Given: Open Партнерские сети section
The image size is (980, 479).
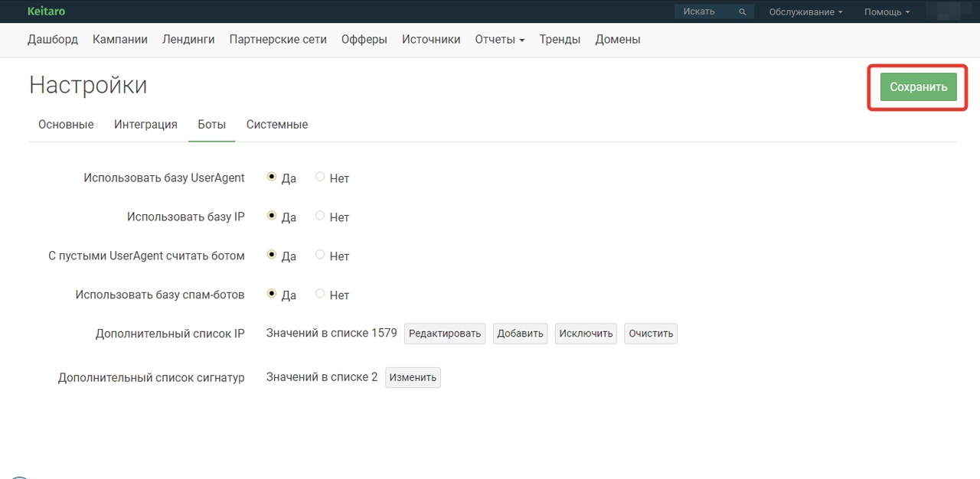Looking at the screenshot, I should pyautogui.click(x=278, y=40).
